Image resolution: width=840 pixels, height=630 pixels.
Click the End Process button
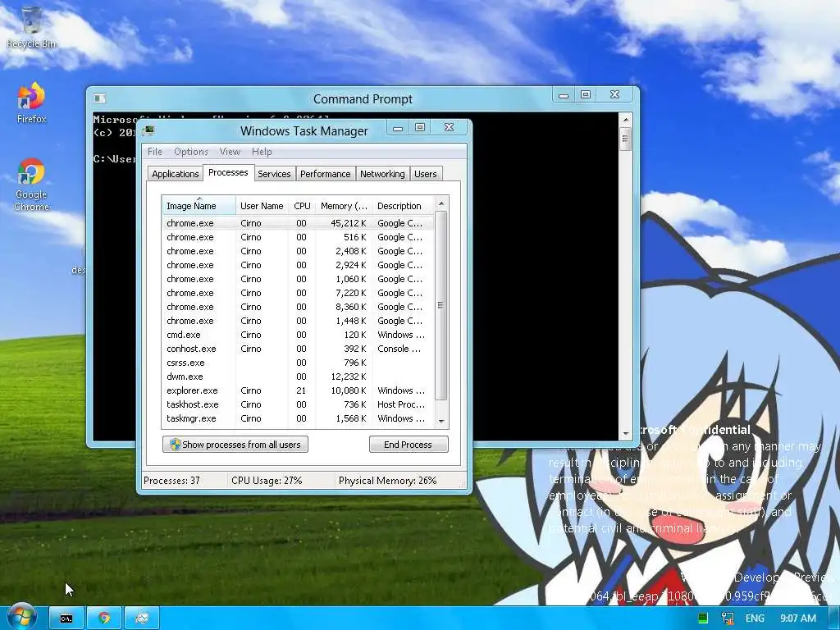click(x=409, y=444)
